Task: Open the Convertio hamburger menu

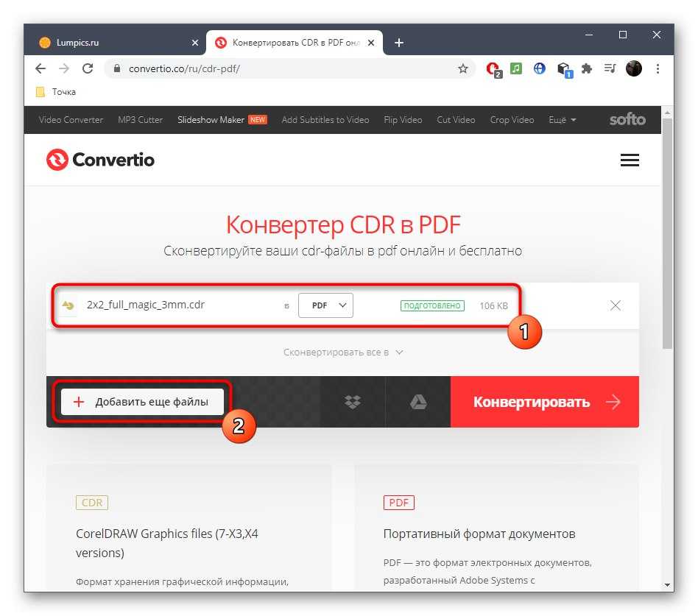Action: tap(630, 160)
